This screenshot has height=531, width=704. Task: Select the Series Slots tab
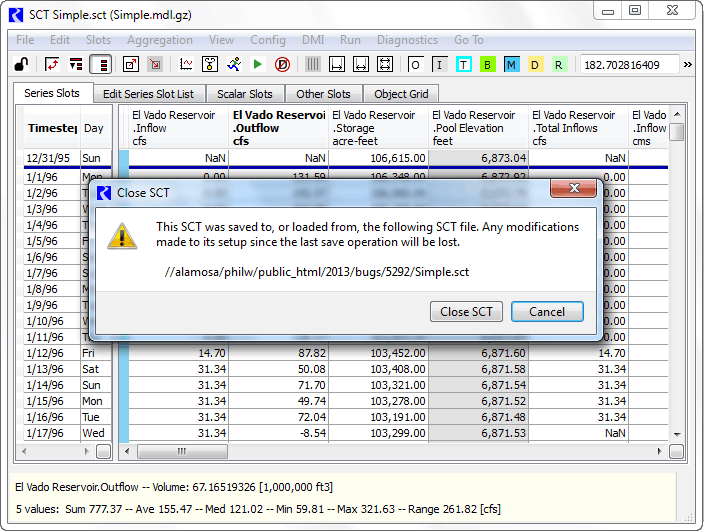[x=52, y=93]
